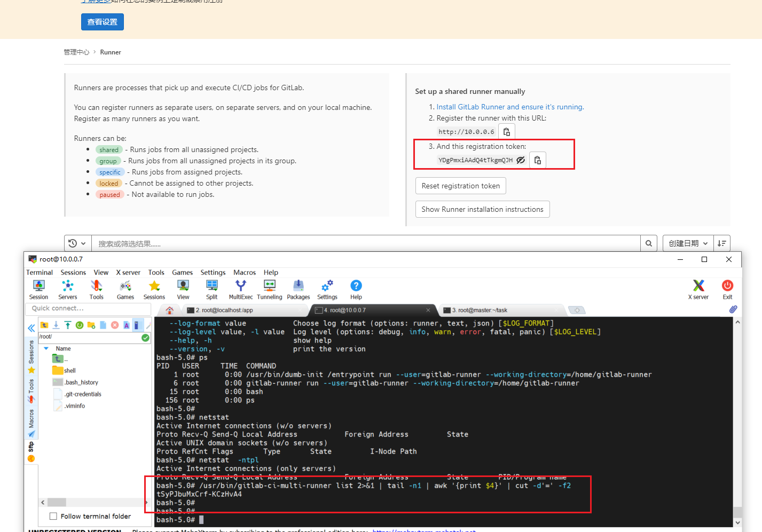Click the runner search filter field

pyautogui.click(x=366, y=243)
